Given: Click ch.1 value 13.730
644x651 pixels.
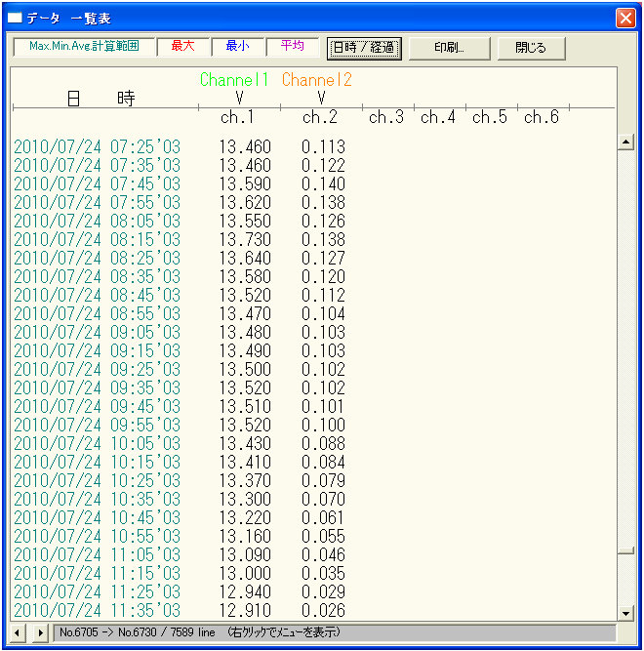Looking at the screenshot, I should pos(245,239).
